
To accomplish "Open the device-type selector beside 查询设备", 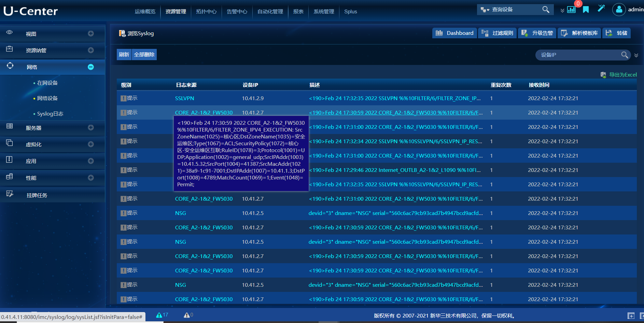I will click(x=485, y=10).
